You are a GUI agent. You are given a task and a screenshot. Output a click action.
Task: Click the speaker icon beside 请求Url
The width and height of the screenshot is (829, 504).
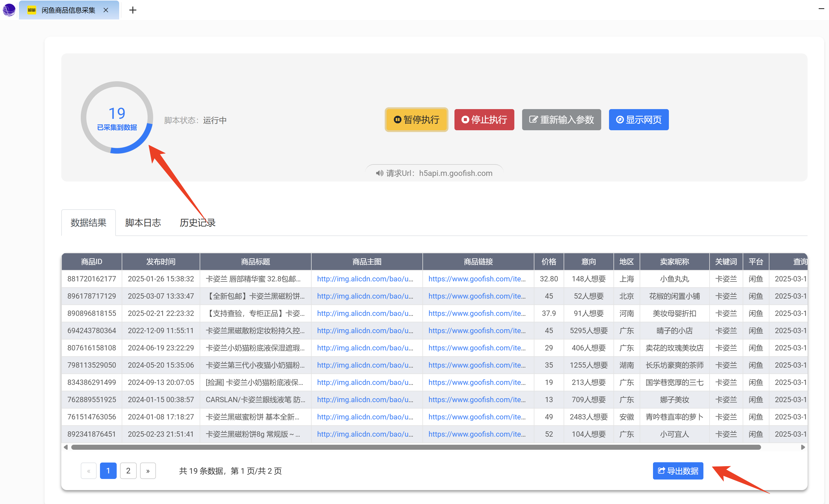[380, 173]
